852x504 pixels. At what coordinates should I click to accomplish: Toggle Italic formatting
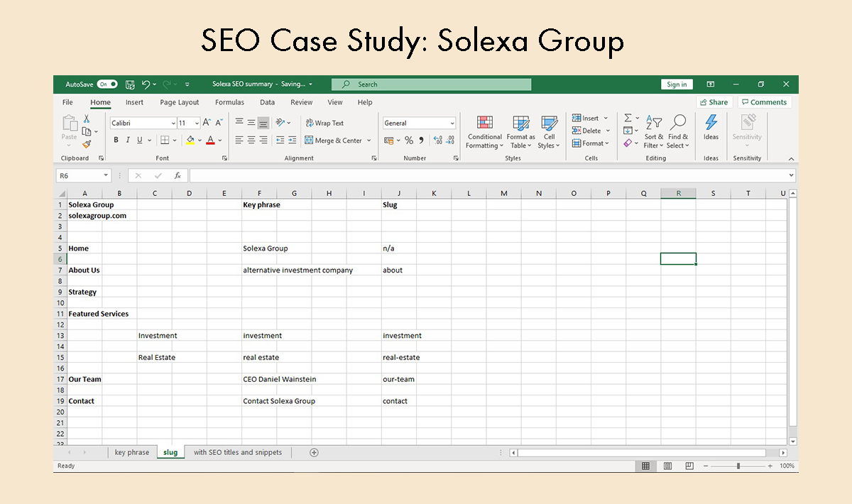(x=128, y=141)
